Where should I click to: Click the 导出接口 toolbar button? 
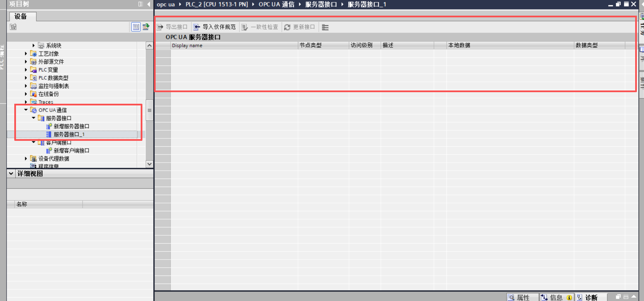tap(172, 27)
